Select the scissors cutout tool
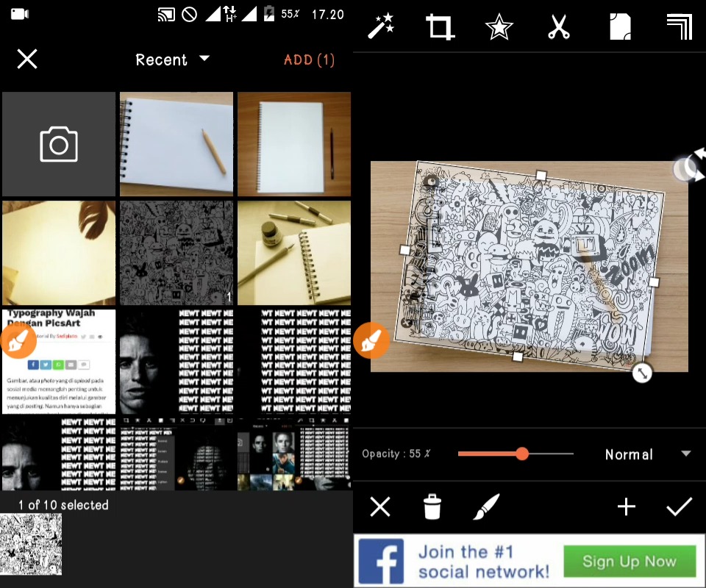Viewport: 706px width, 588px height. pos(559,27)
